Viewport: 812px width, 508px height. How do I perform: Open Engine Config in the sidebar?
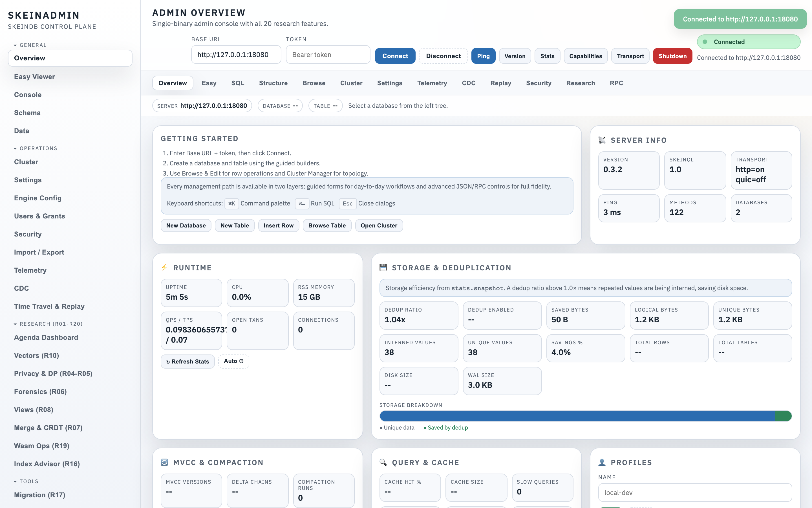coord(70,198)
